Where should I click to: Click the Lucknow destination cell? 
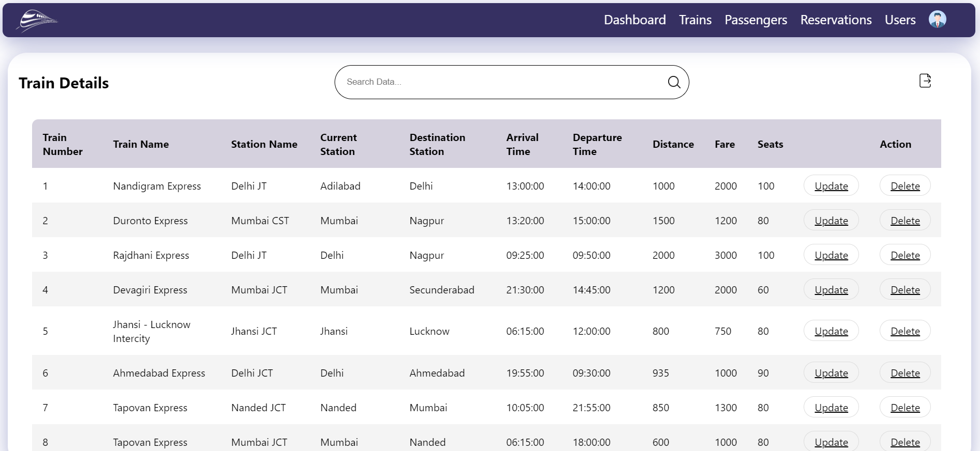coord(429,331)
